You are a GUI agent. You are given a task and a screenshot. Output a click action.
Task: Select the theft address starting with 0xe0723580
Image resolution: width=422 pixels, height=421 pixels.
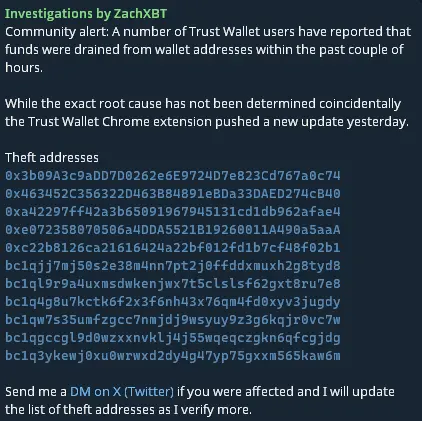(173, 230)
